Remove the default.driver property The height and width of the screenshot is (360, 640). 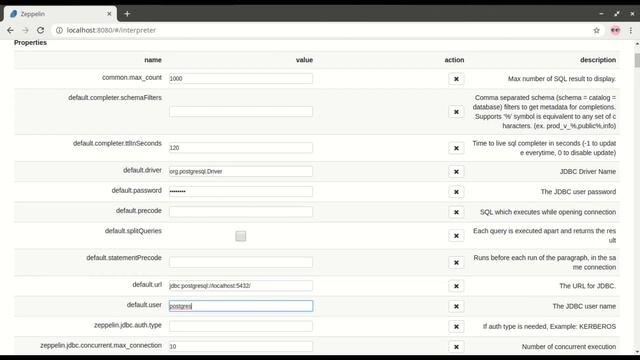tap(456, 172)
